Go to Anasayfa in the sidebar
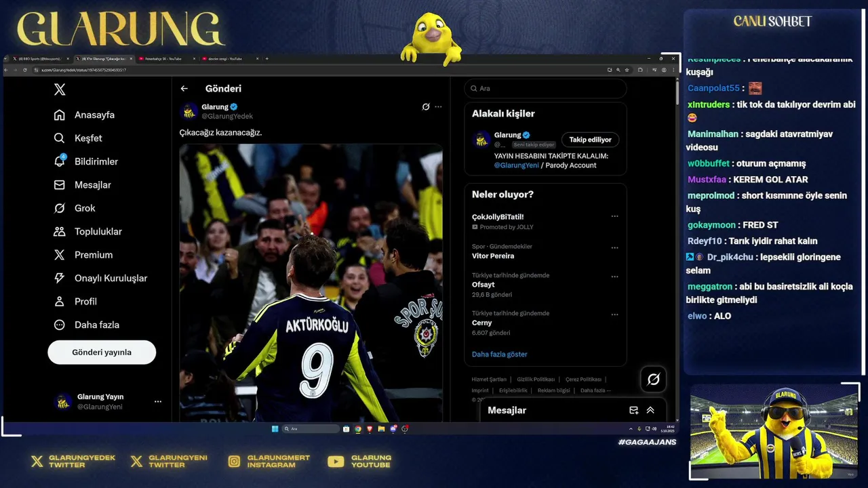The image size is (868, 488). click(84, 115)
